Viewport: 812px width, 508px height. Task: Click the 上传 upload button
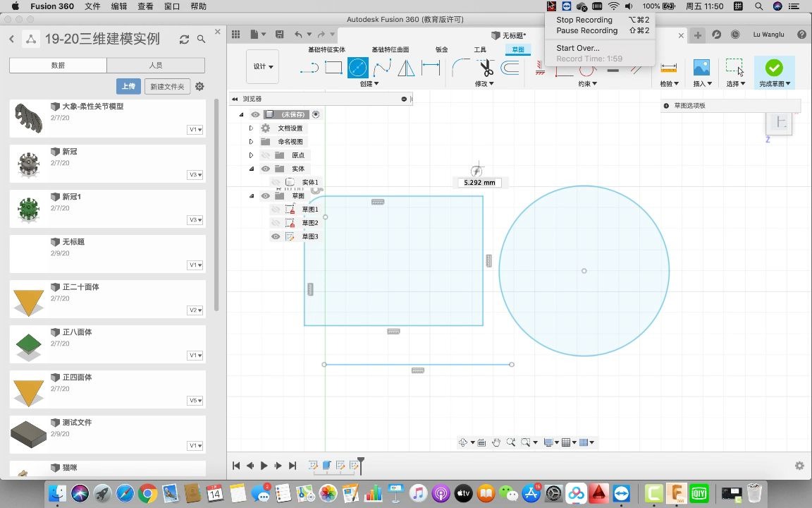pos(128,85)
